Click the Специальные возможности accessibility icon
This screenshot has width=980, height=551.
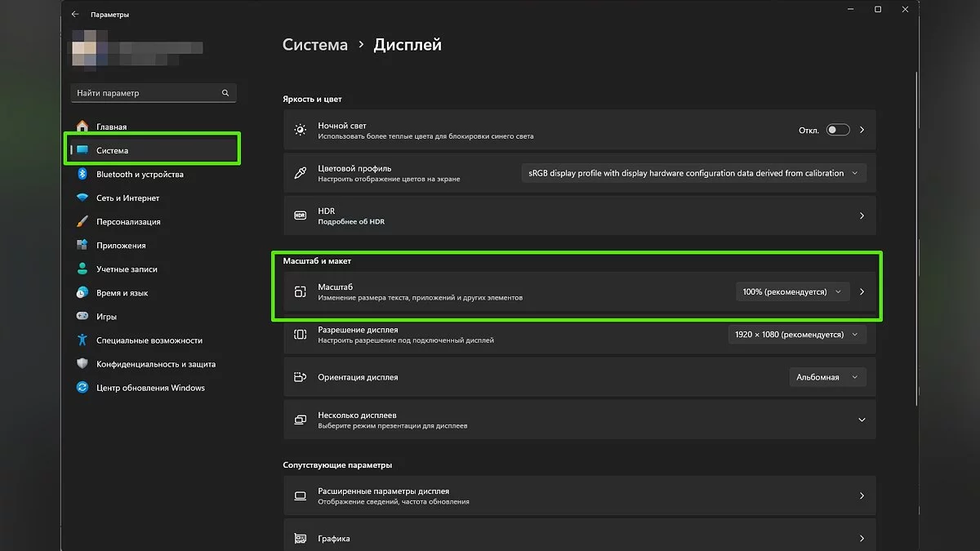(x=82, y=340)
